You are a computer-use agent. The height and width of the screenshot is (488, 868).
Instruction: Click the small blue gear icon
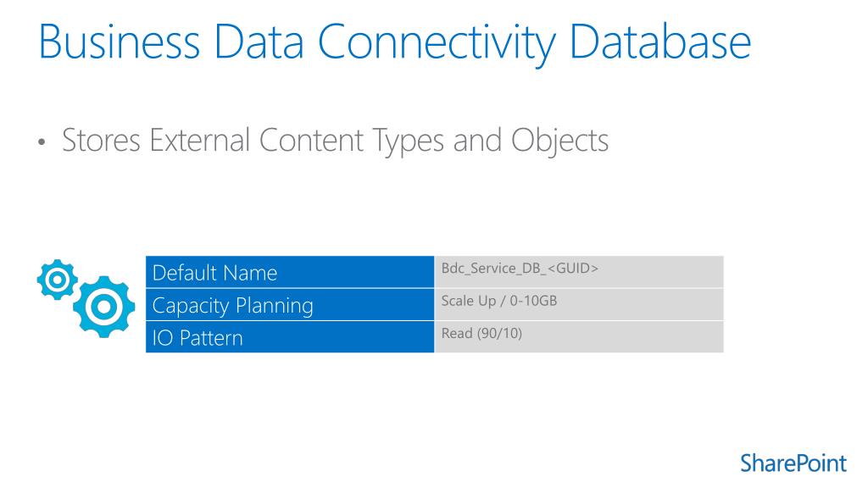click(57, 280)
